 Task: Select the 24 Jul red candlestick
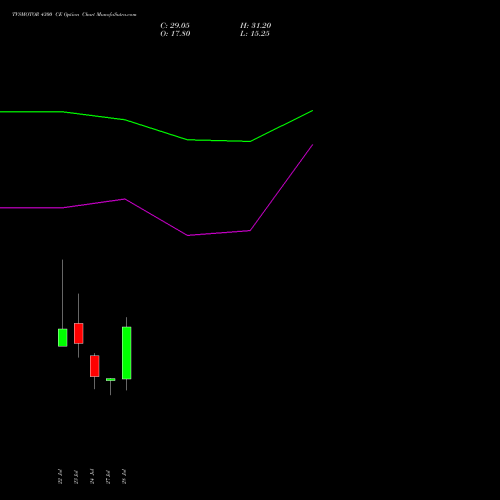94,366
